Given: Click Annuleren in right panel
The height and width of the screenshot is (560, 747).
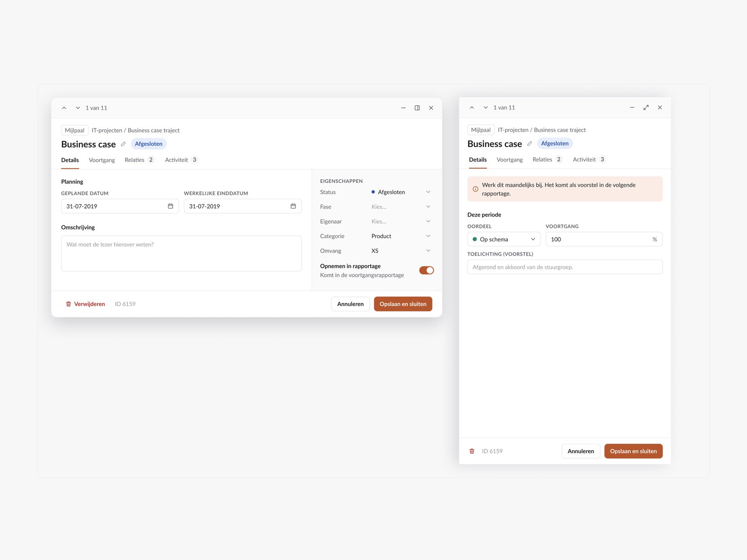Looking at the screenshot, I should (581, 451).
